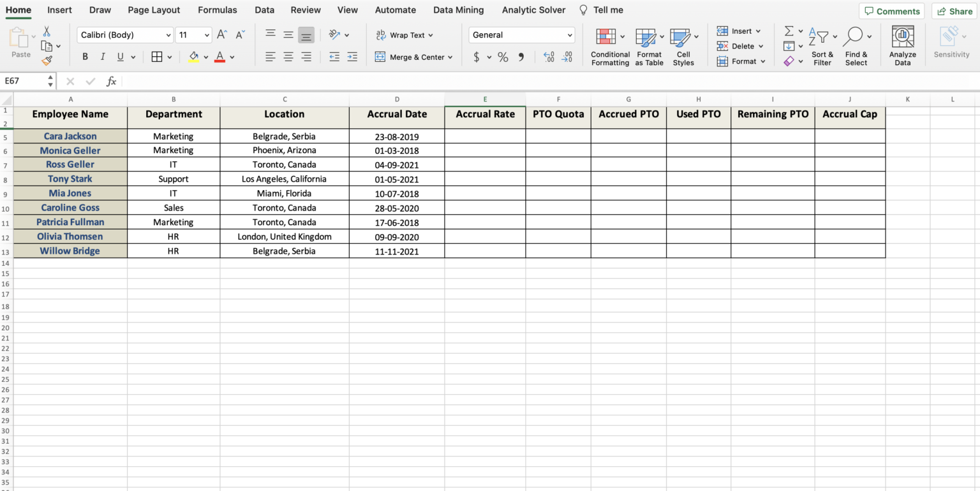
Task: Decrease the indent
Action: (334, 57)
